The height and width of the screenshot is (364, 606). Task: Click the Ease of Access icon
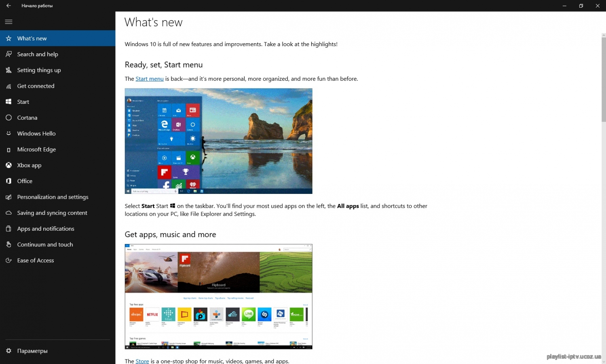tap(8, 261)
